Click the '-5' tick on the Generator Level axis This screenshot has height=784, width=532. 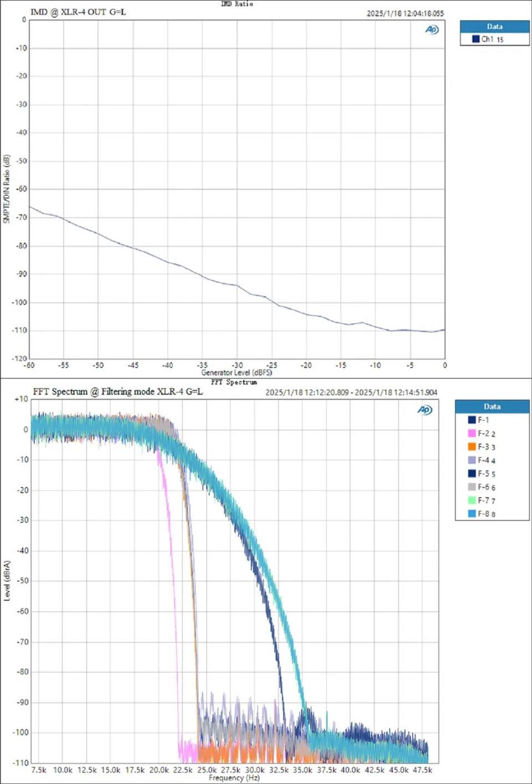[x=410, y=365]
